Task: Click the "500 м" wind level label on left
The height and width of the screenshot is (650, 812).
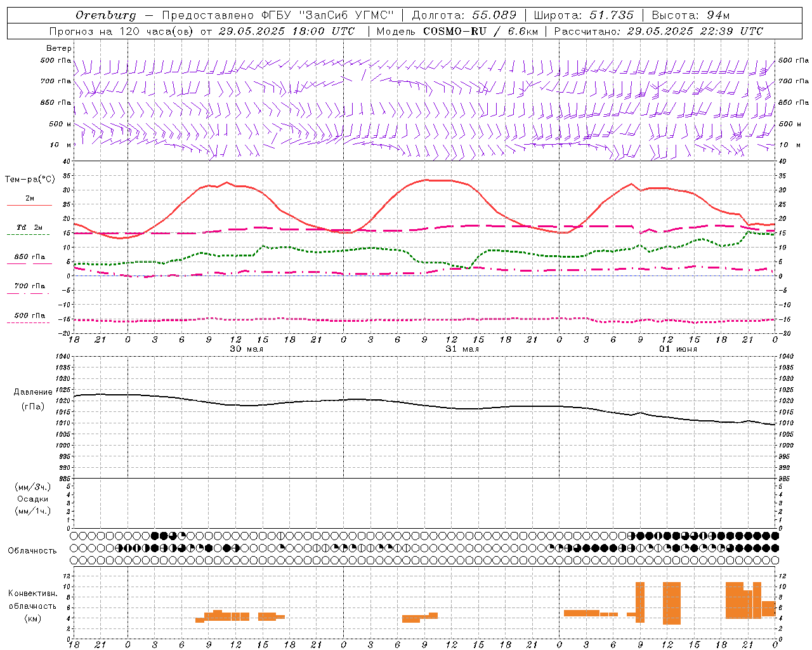Action: pos(61,124)
